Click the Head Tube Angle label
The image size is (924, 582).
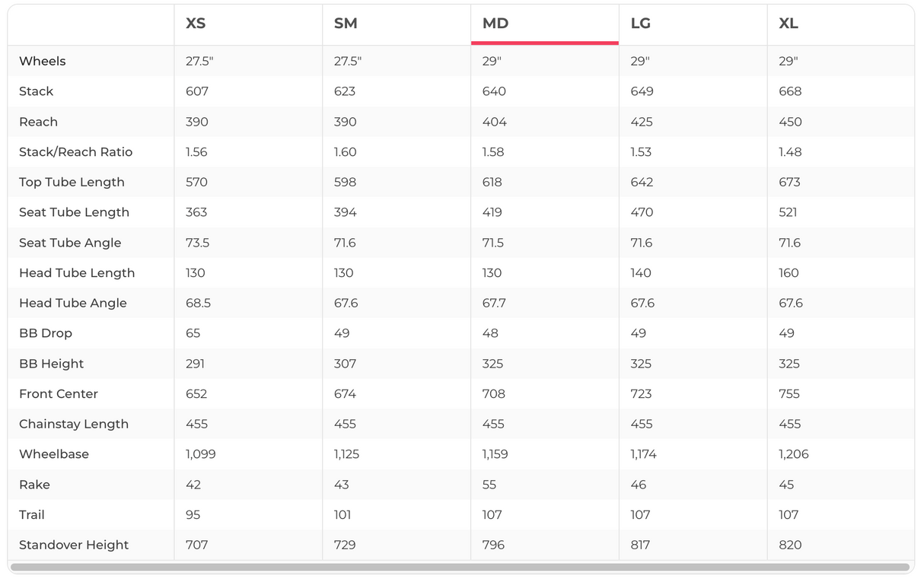click(73, 303)
